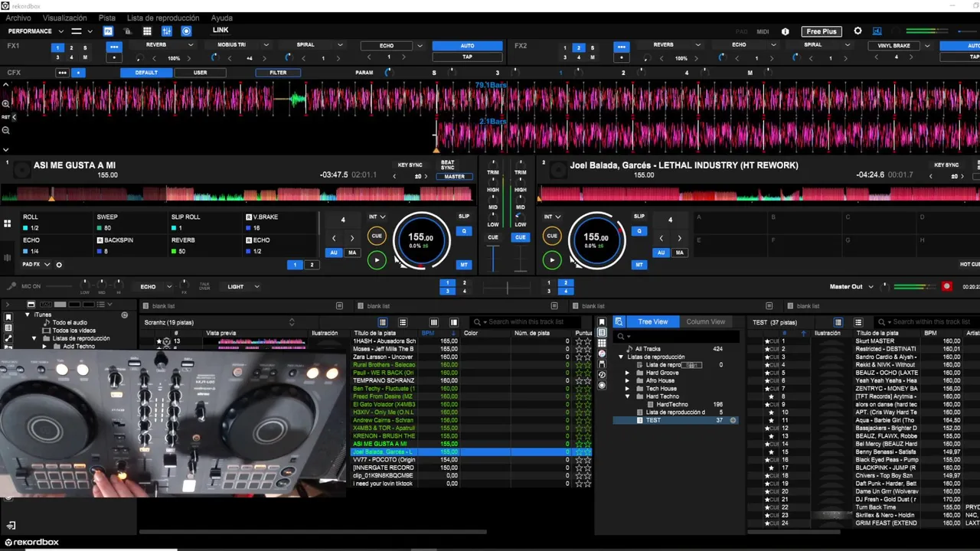Click the blue browse icon beside Tree View
This screenshot has height=551, width=980.
coord(619,321)
